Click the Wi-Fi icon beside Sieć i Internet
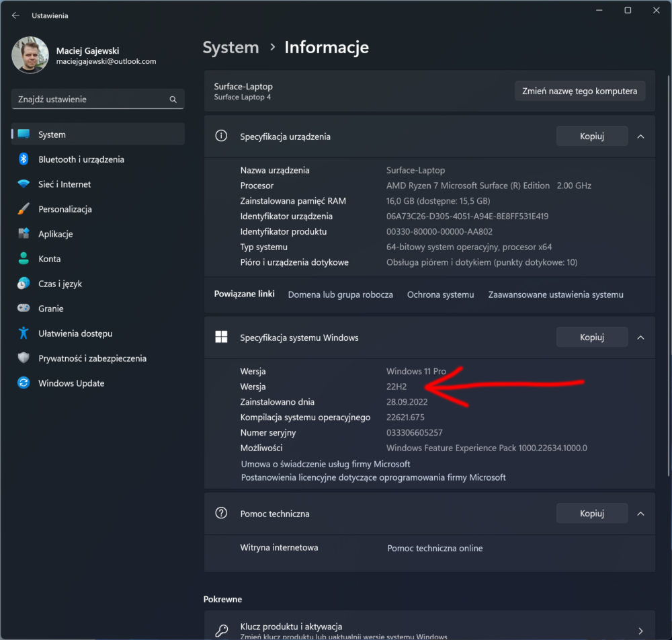Screen dimensions: 672x640 (x=24, y=184)
